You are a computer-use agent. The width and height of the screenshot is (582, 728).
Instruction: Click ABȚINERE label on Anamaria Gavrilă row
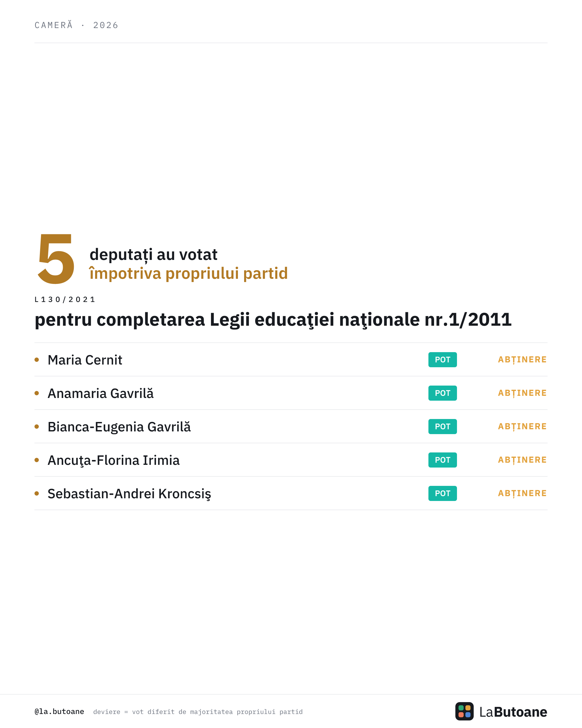(x=522, y=393)
